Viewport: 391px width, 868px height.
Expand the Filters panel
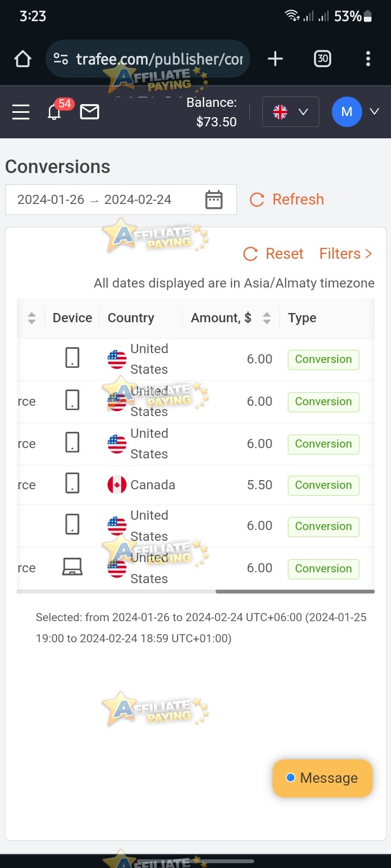coord(346,253)
